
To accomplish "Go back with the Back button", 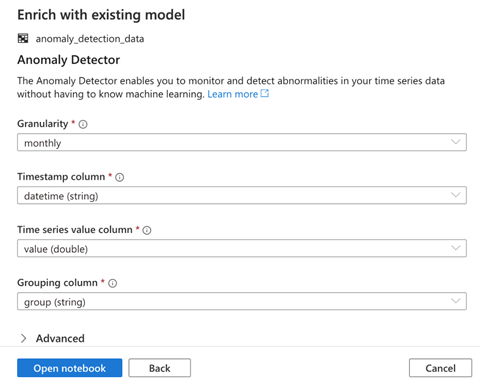I will (160, 368).
